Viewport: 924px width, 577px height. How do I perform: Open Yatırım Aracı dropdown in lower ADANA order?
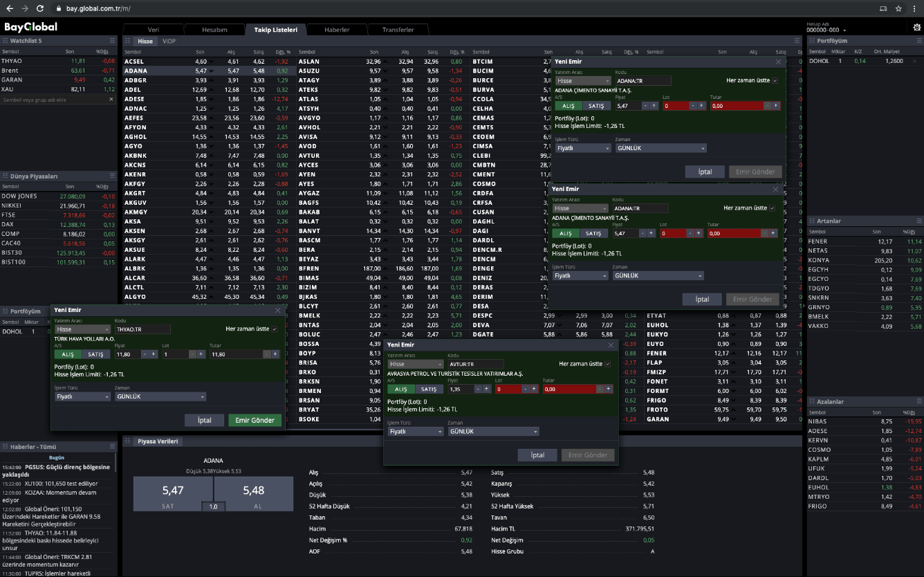pos(580,208)
